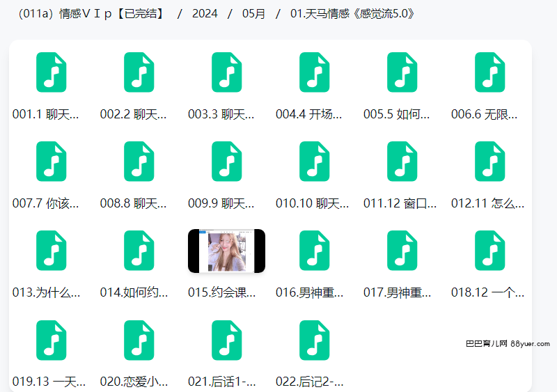
Task: Choose file text 019.13 一天...
Action: (x=49, y=382)
